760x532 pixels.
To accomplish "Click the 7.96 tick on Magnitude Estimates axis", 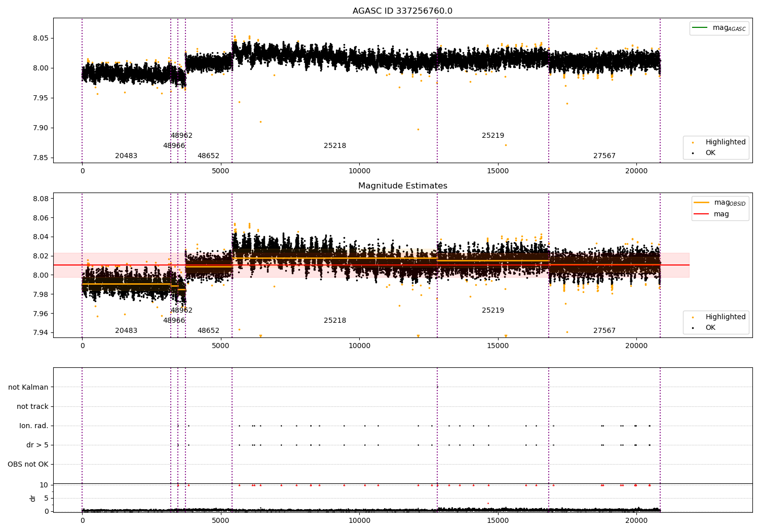I will point(41,314).
